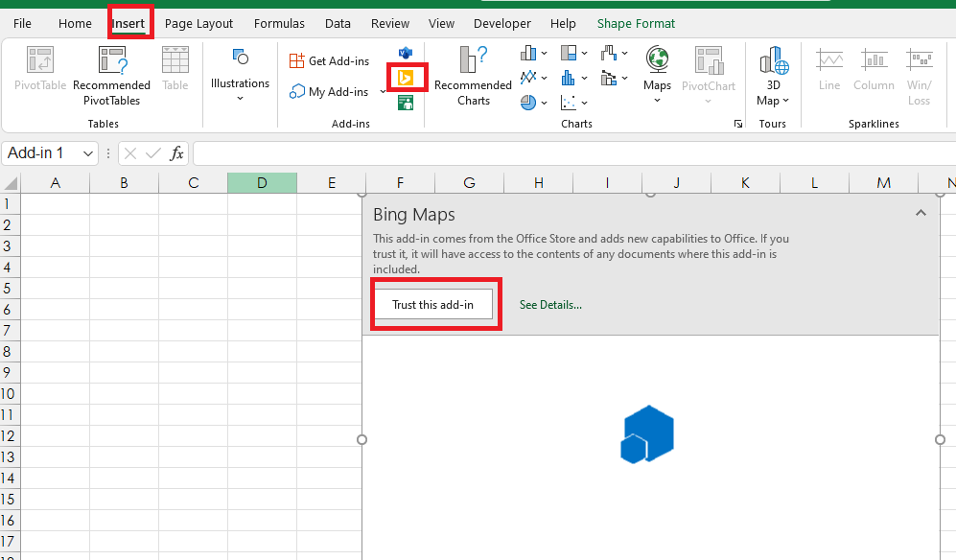
Task: Switch to the Page Layout tab
Action: [198, 23]
